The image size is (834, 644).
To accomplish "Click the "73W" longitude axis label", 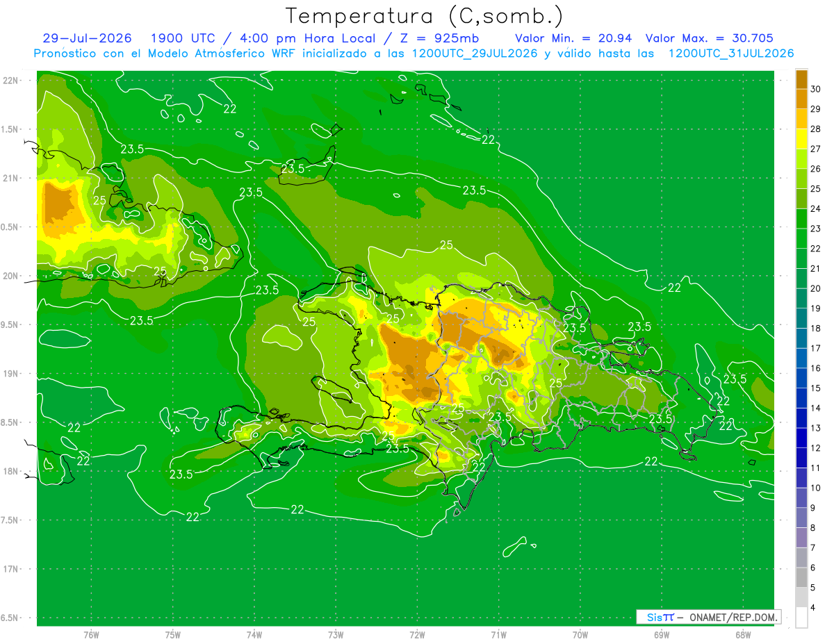I will click(336, 634).
